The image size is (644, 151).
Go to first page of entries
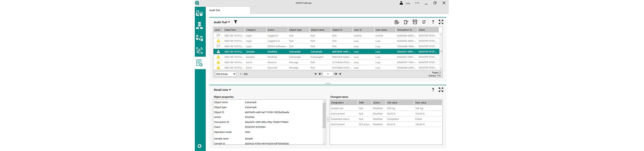[316, 74]
